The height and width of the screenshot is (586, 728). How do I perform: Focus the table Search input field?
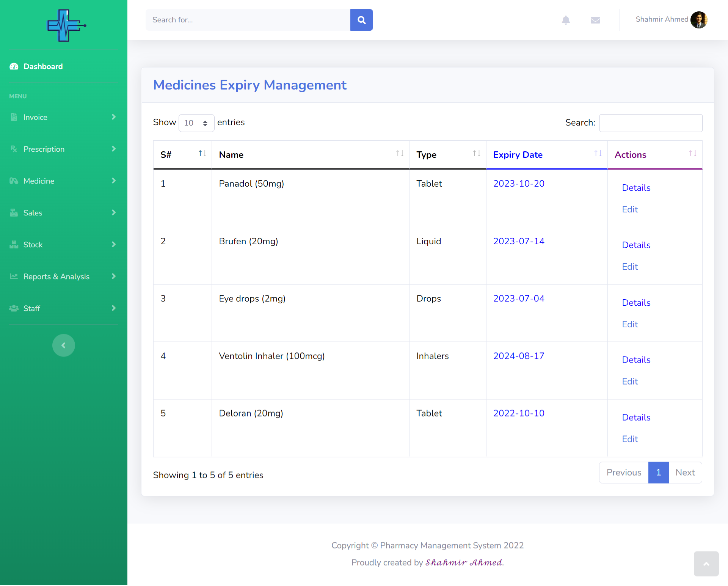(x=651, y=123)
